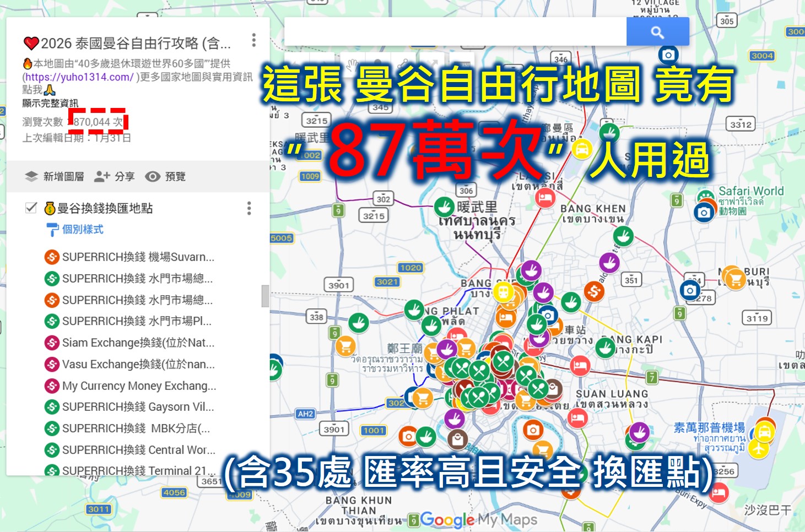
Task: Expand 顯示完整資訊 description text
Action: coord(50,103)
